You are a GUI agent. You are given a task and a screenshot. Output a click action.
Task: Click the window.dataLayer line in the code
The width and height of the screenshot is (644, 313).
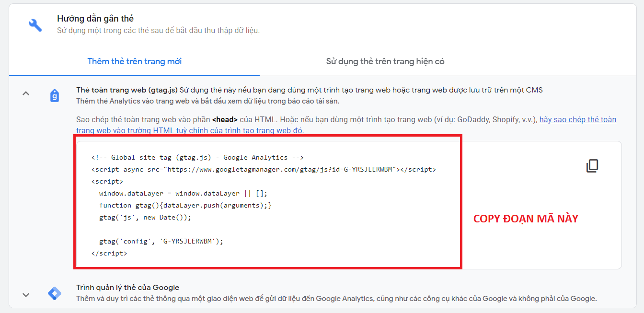point(183,194)
